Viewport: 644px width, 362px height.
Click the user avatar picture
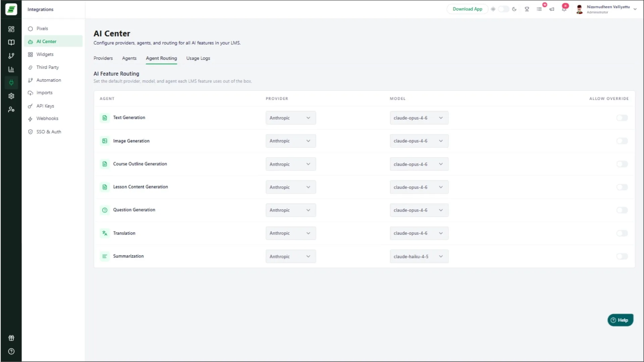point(579,9)
